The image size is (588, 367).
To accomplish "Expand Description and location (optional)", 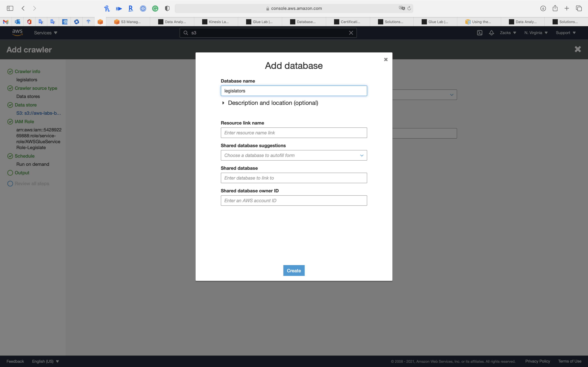I will 273,103.
